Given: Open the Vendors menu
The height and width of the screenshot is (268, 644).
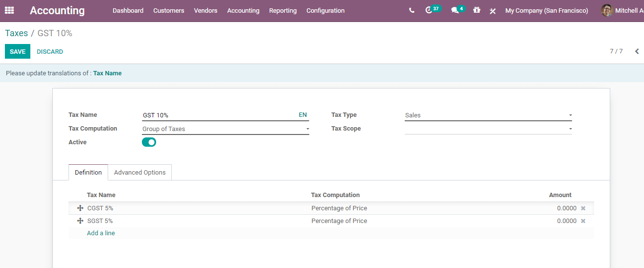Looking at the screenshot, I should pos(206,10).
